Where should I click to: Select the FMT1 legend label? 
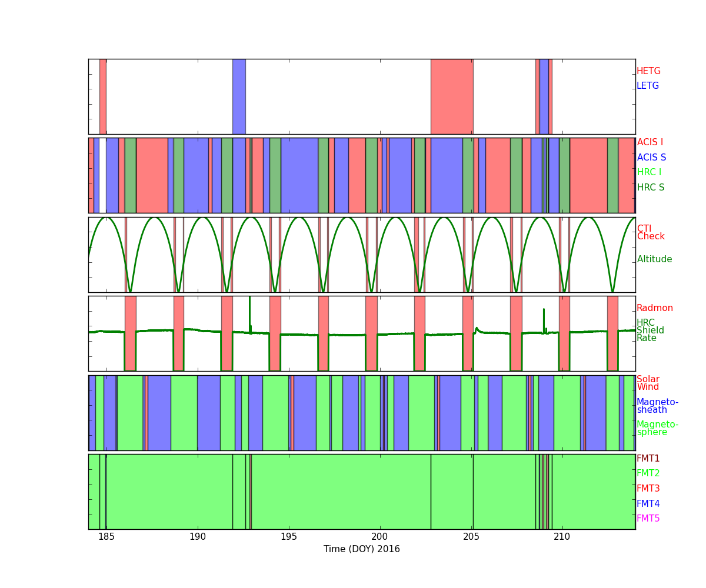648,459
